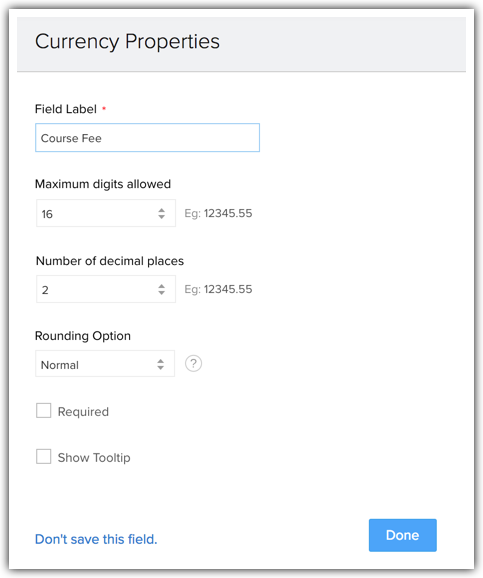483x578 pixels.
Task: Click the Don't save this field link
Action: [96, 539]
